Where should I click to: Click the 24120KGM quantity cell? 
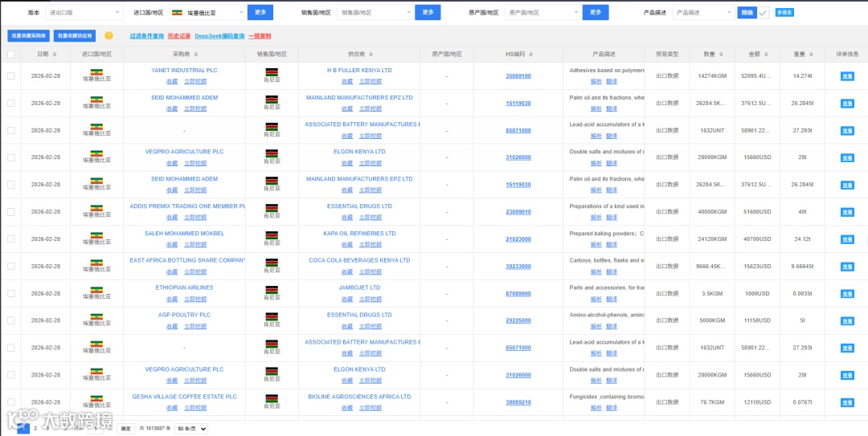click(x=711, y=239)
